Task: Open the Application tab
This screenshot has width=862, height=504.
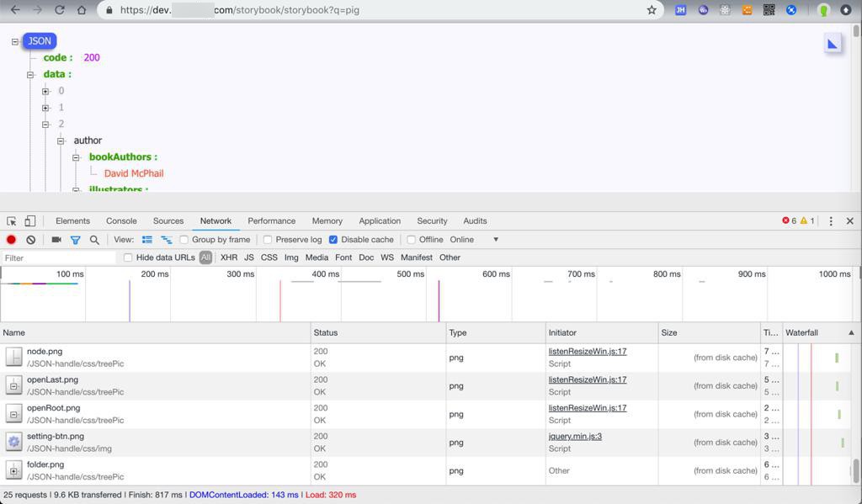Action: point(380,221)
